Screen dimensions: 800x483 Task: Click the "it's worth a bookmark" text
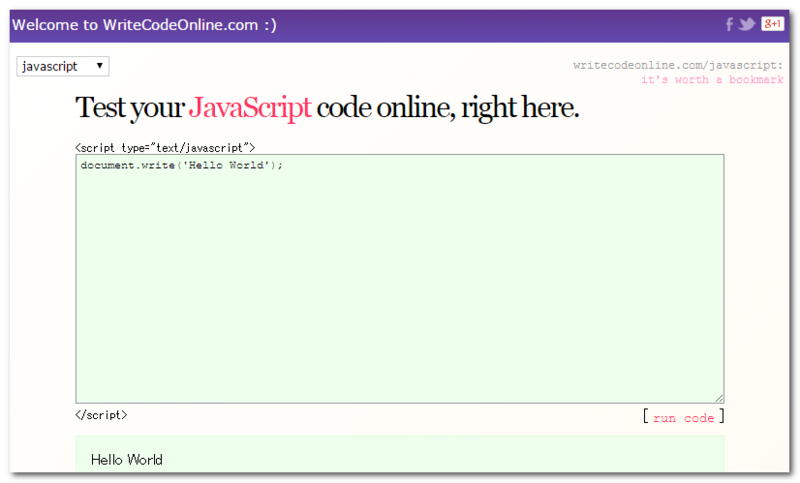click(x=712, y=80)
